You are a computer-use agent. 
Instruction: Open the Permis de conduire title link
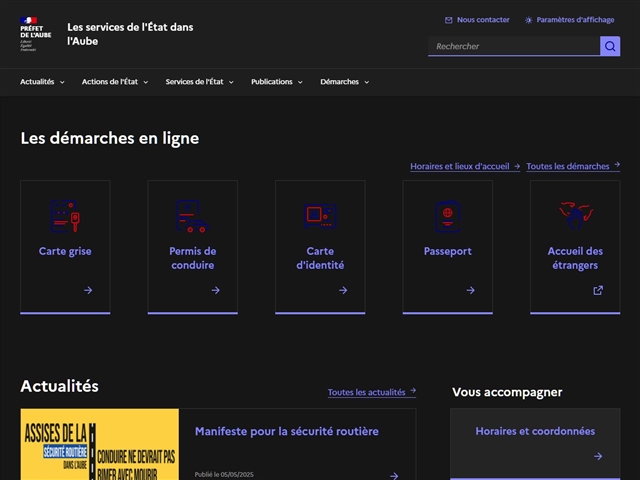coord(193,258)
